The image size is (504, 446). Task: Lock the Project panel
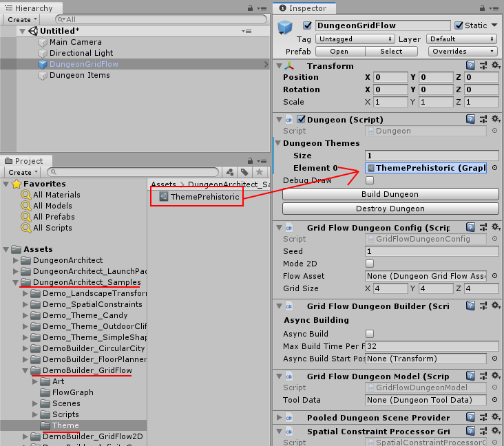[x=250, y=160]
